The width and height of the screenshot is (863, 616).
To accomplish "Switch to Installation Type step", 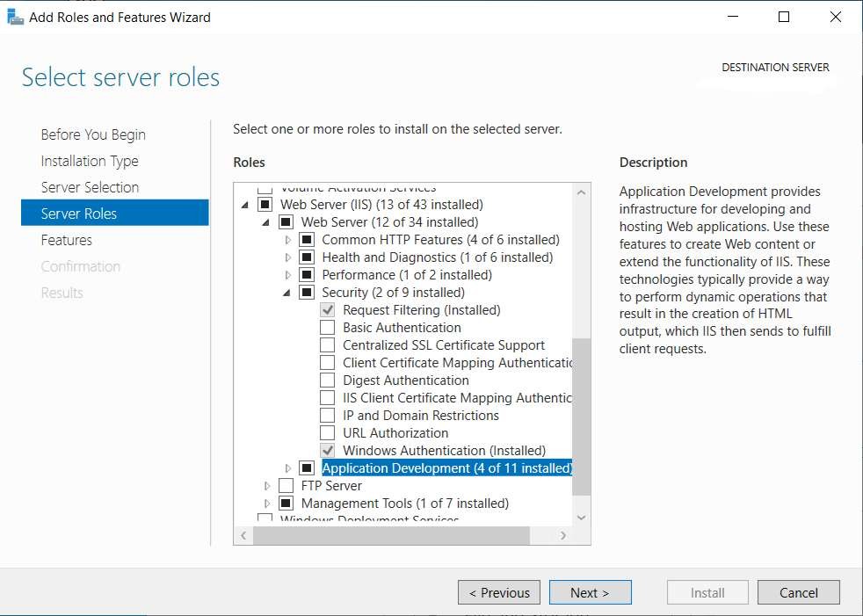I will [x=90, y=161].
